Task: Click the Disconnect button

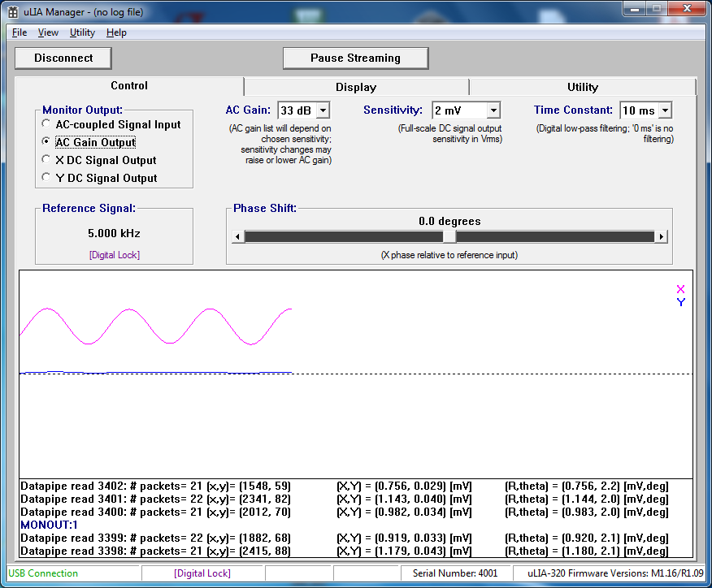Action: (63, 58)
